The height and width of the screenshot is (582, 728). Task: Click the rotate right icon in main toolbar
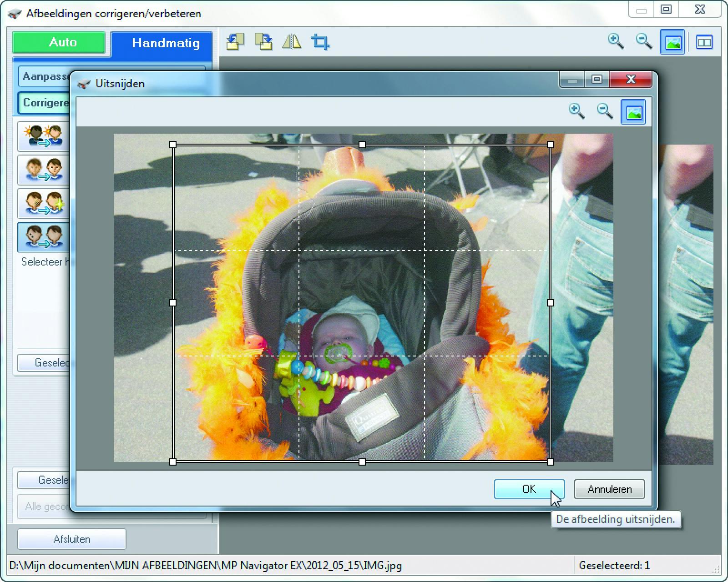coord(263,42)
